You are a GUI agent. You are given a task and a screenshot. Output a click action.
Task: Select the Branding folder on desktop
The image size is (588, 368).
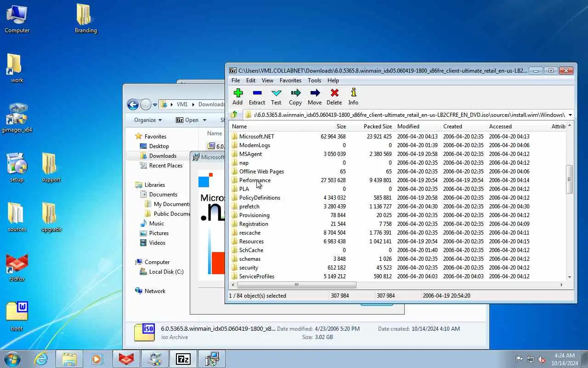coord(85,19)
